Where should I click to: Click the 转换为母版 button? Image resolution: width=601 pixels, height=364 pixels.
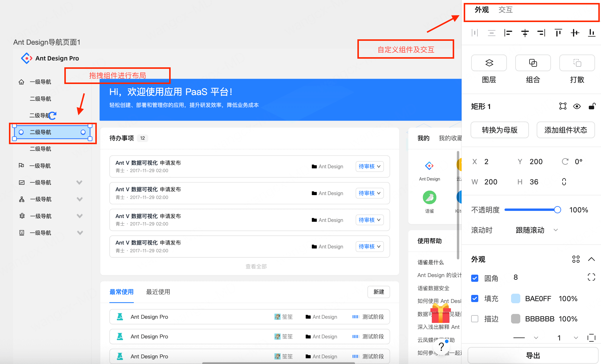click(x=499, y=130)
